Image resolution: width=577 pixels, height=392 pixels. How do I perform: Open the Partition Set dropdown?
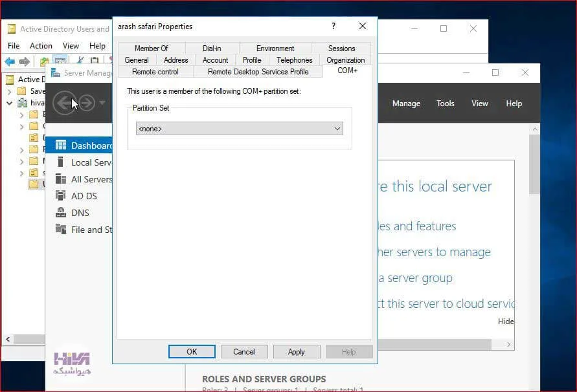pyautogui.click(x=239, y=129)
